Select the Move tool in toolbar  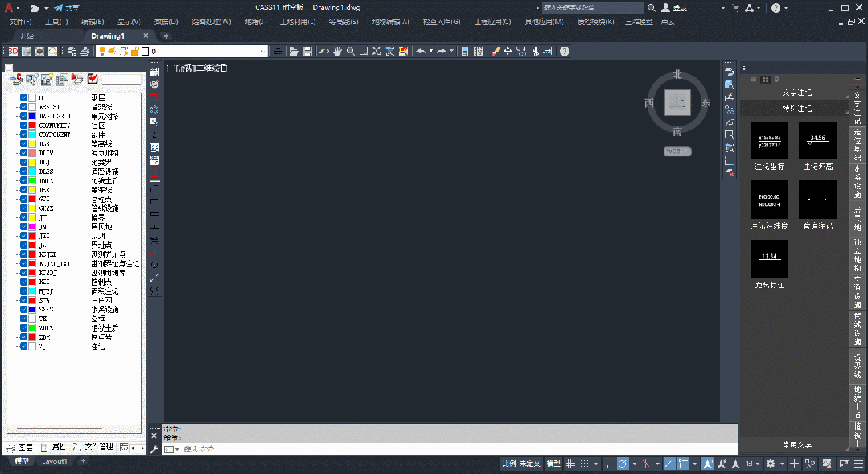pyautogui.click(x=508, y=51)
